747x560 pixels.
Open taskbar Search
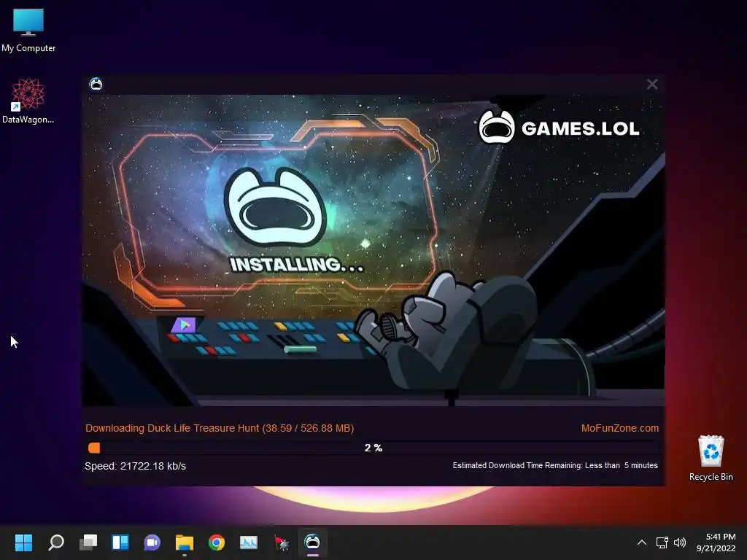coord(56,542)
